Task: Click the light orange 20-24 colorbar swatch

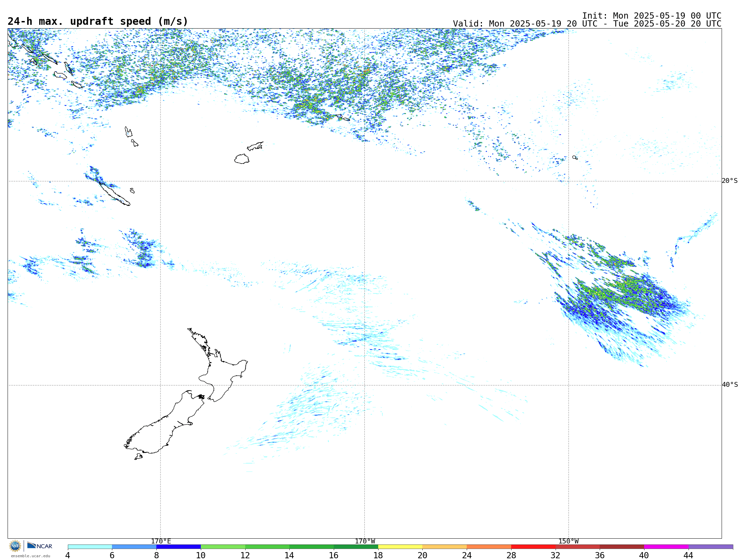Action: coord(445,547)
